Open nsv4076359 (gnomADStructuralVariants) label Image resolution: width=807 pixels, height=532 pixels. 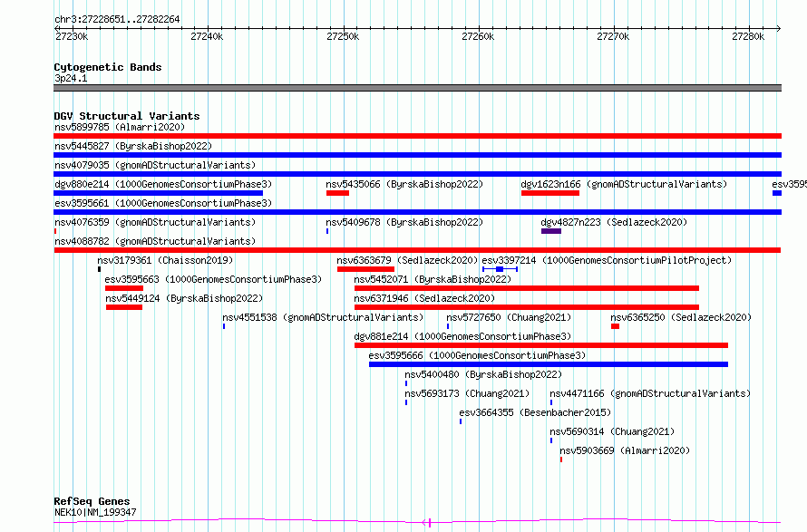click(155, 222)
